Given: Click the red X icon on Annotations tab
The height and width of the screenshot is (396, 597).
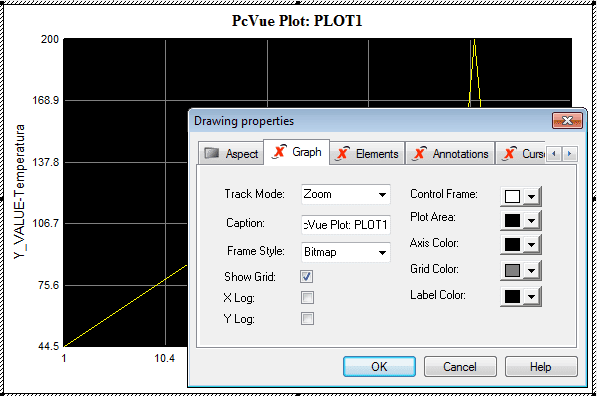Looking at the screenshot, I should 420,153.
